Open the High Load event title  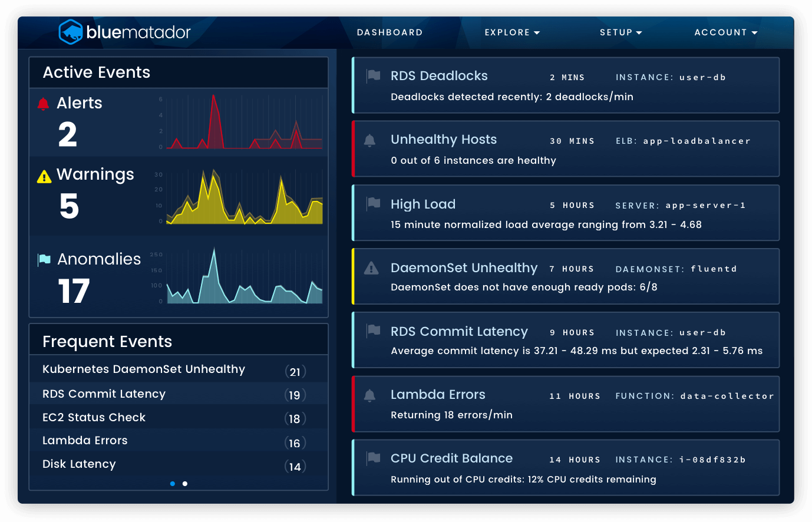coord(423,204)
